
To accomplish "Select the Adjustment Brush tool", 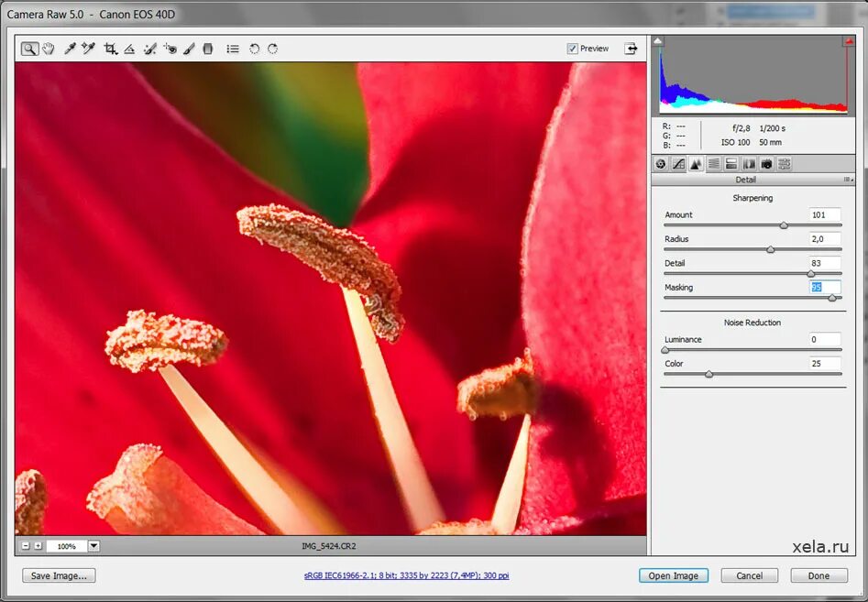I will pos(189,49).
